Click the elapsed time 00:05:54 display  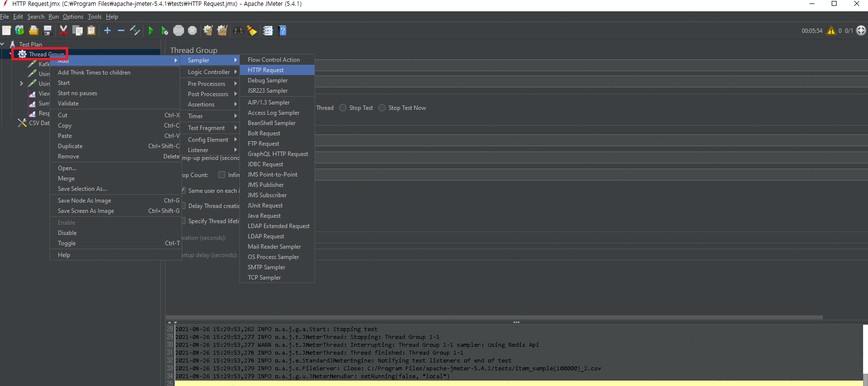point(812,30)
